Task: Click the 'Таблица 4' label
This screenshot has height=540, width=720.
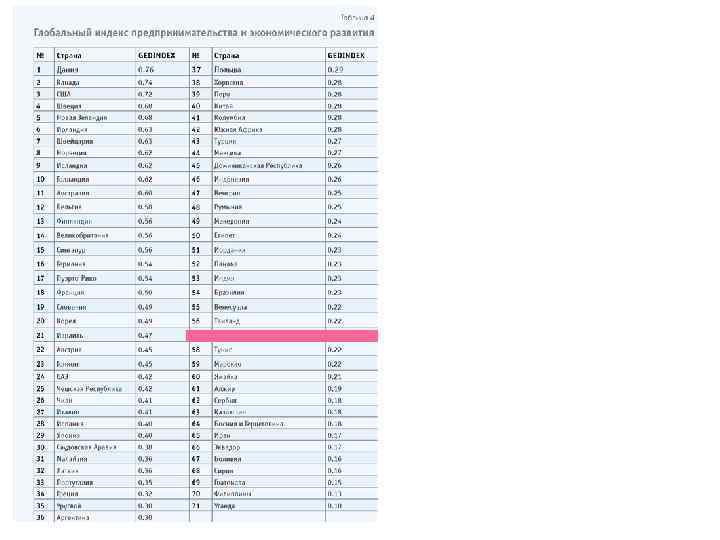Action: coord(356,17)
